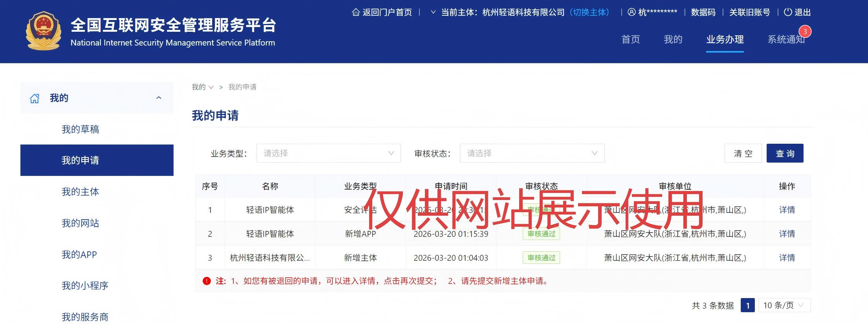Viewport: 868px width, 324px height.
Task: Click the house icon in 我的 sidebar header
Action: coord(35,98)
